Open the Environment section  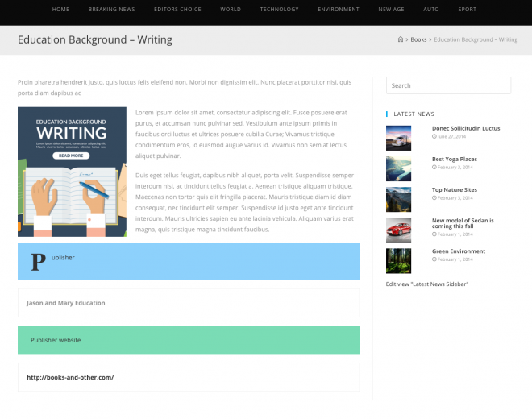339,10
